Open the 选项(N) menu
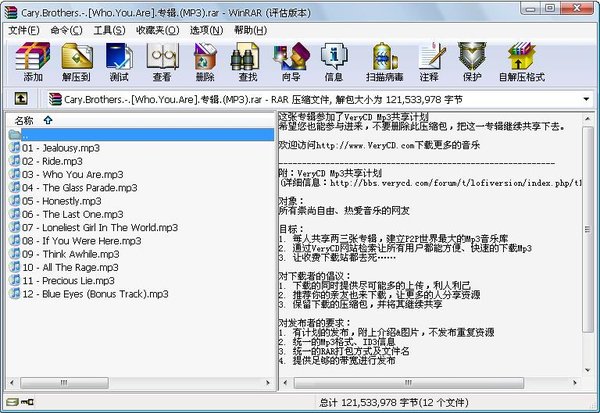Image resolution: width=600 pixels, height=413 pixels. pos(206,30)
